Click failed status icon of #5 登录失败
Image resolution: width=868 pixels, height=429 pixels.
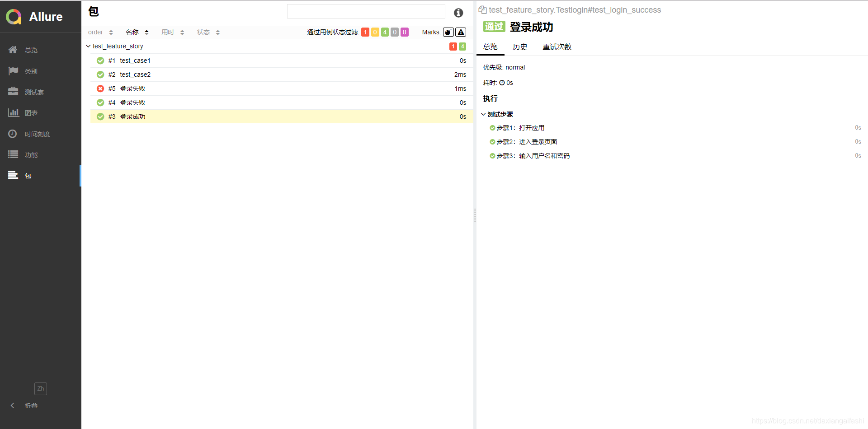(100, 89)
